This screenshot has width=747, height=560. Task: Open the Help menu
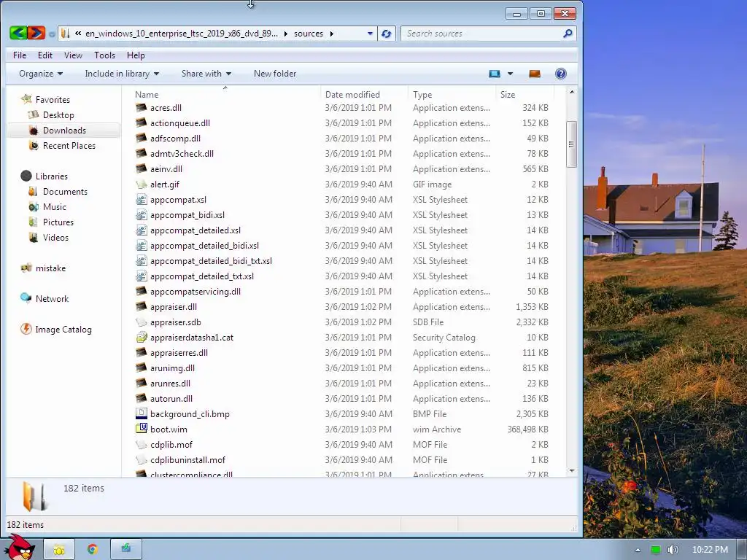click(136, 55)
